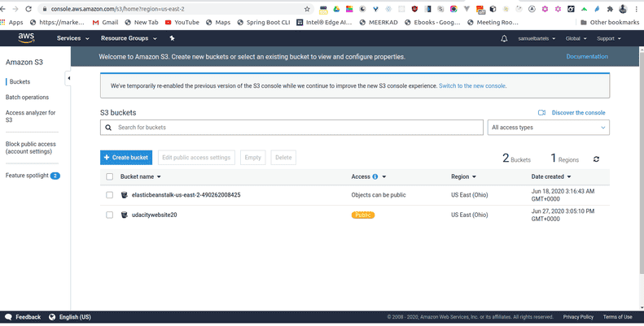Click the green up-arrow extension icon
The width and height of the screenshot is (644, 326).
pyautogui.click(x=584, y=9)
